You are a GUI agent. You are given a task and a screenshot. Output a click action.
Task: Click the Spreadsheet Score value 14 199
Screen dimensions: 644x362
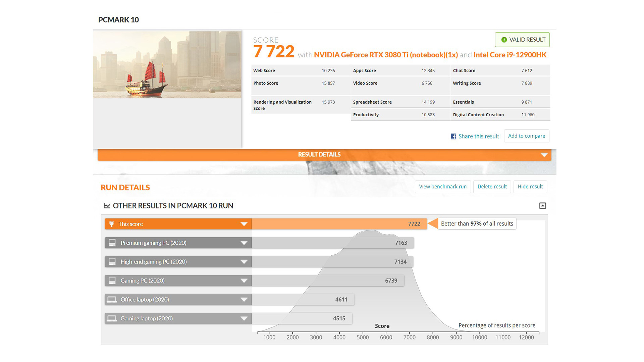(x=428, y=102)
